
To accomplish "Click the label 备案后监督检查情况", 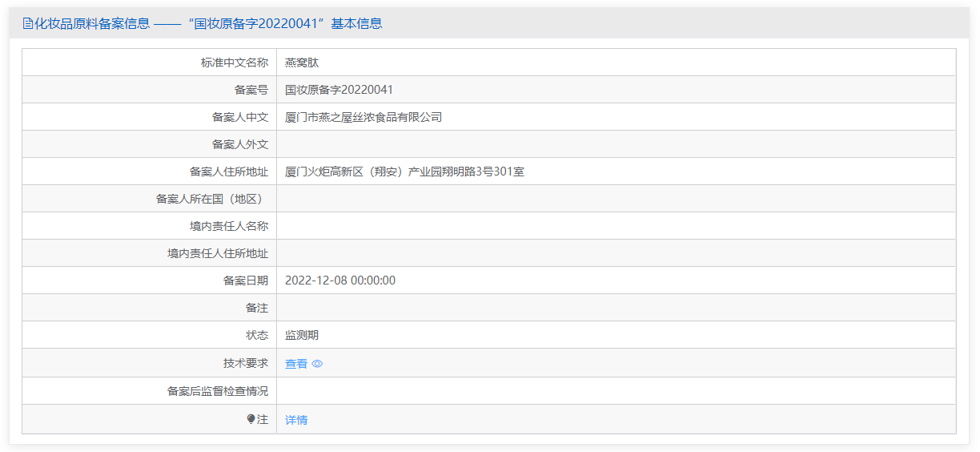I will tap(218, 391).
